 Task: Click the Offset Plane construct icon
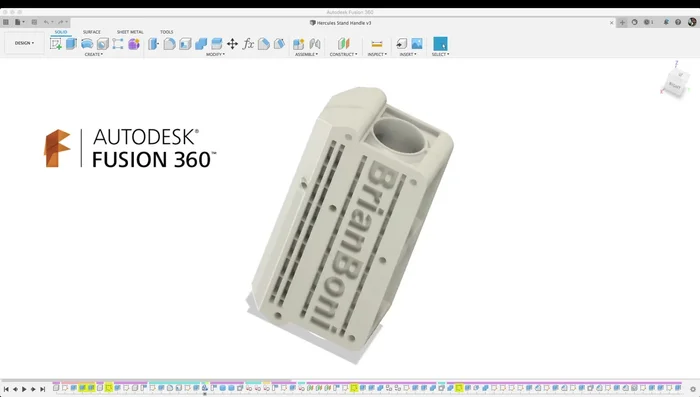click(x=343, y=44)
